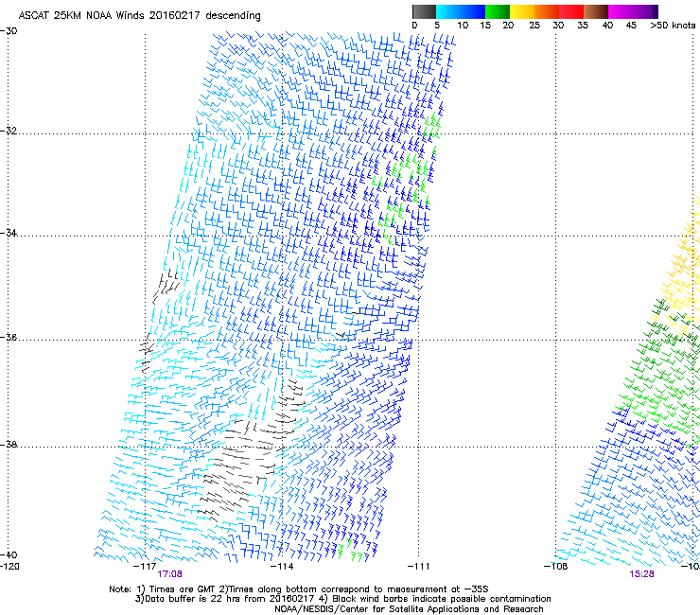The height and width of the screenshot is (615, 700).
Task: Click the blue 5-15 knots legend segment
Action: click(461, 11)
